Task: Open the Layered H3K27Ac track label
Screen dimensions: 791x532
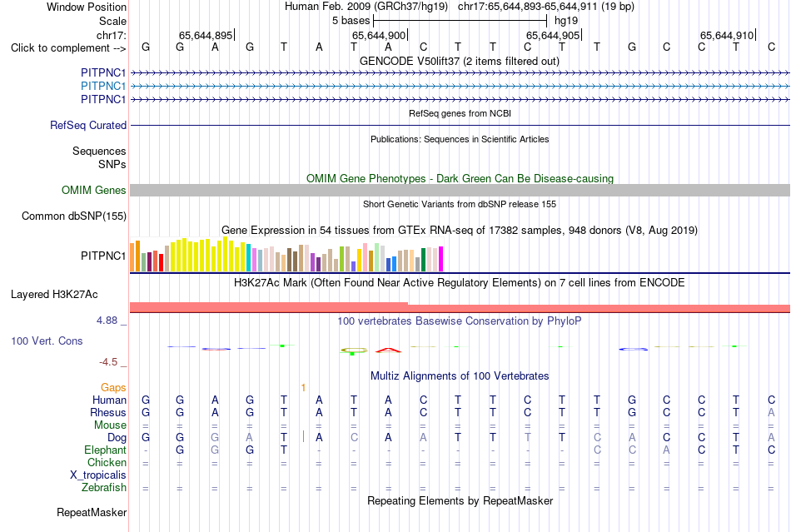Action: tap(54, 295)
